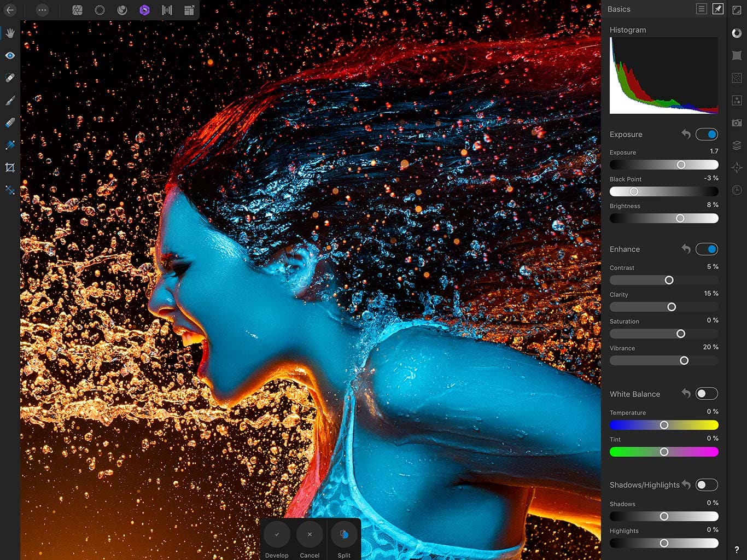The height and width of the screenshot is (560, 747).
Task: Click the Temperature slider handle
Action: 664,425
